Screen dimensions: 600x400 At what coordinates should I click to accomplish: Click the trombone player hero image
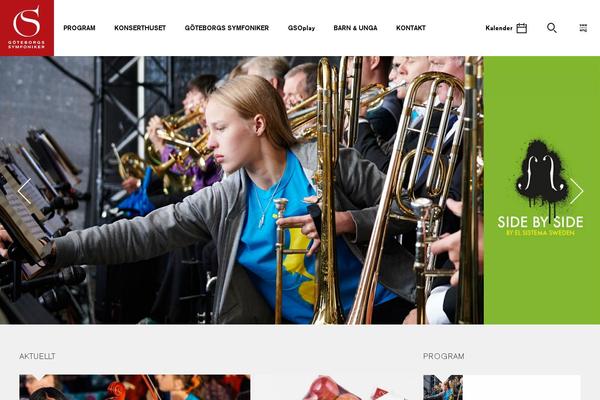242,190
